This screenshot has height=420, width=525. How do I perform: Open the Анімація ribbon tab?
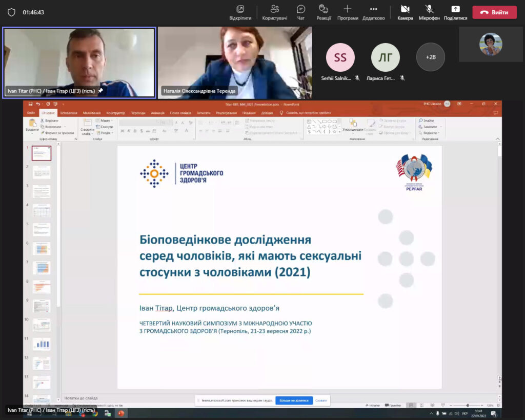click(157, 113)
